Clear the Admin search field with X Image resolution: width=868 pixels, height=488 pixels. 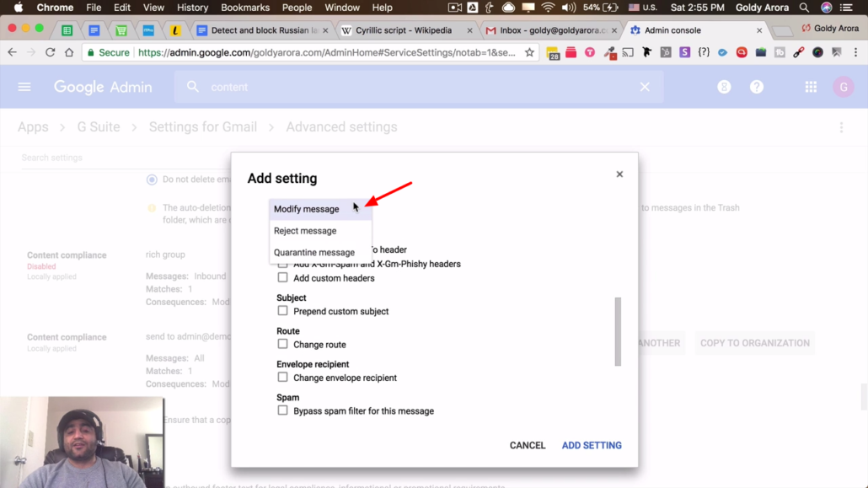[645, 87]
